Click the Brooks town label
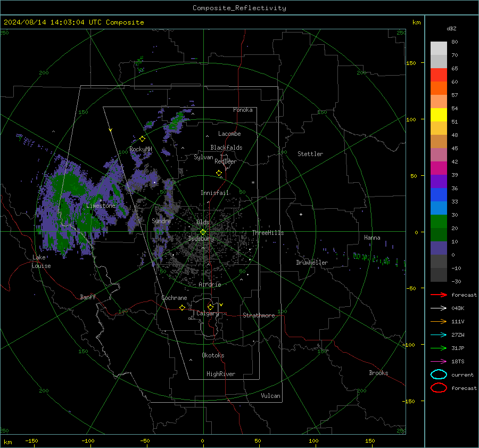This screenshot has height=448, width=479. coord(378,373)
